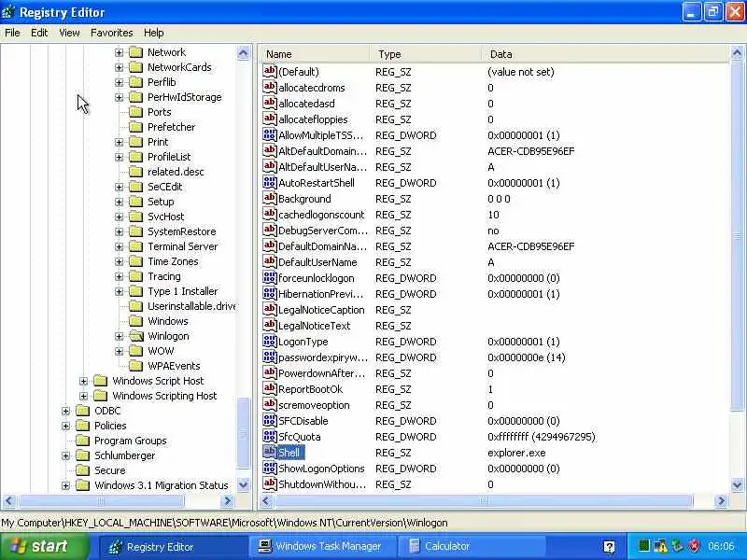Viewport: 747px width, 560px height.
Task: Click the string icon for allocatecdroms
Action: [270, 88]
